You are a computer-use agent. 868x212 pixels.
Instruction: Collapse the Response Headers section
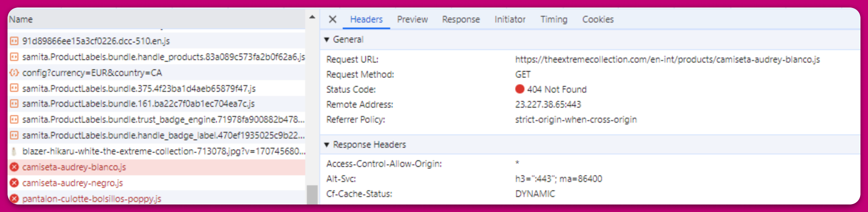pos(327,145)
